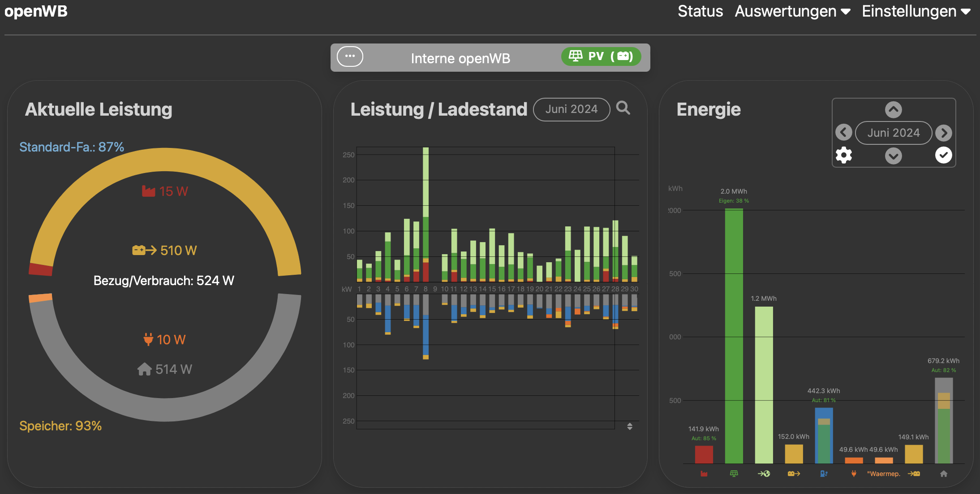Screen dimensions: 980x494
Task: Click the magnifier zoom icon beside Juni 2024
Action: [x=623, y=108]
